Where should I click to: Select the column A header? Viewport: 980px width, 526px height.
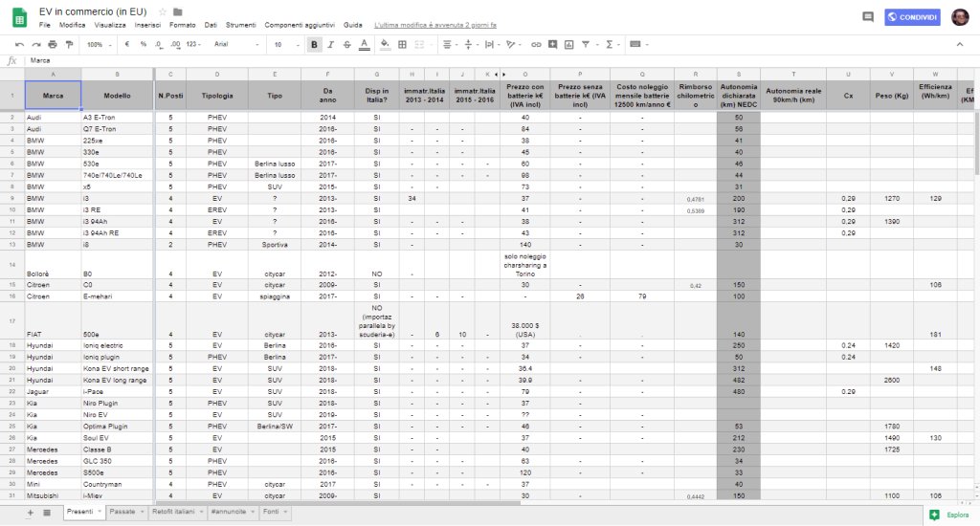pyautogui.click(x=54, y=75)
